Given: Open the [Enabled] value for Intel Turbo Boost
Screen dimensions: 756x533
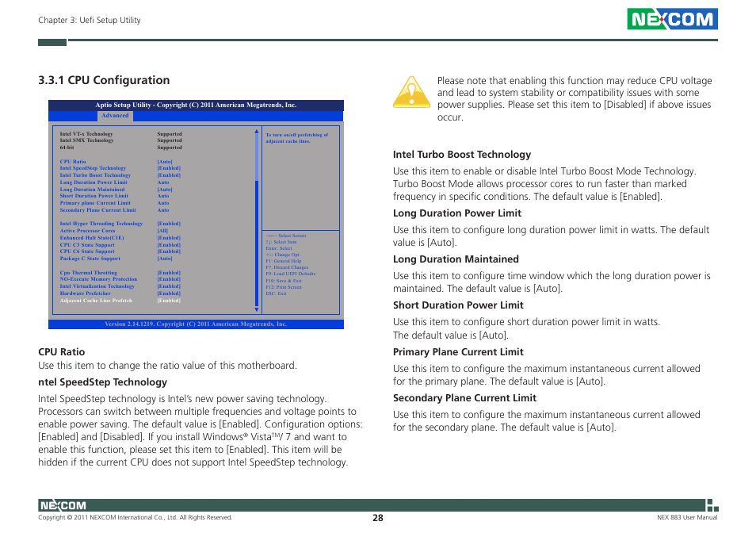Looking at the screenshot, I should [169, 175].
